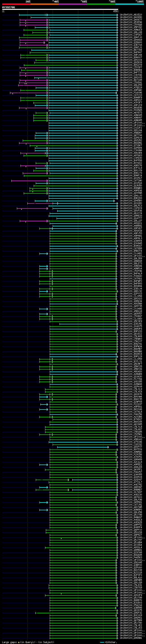Open hit UniRef100_P16096

[x=131, y=93]
